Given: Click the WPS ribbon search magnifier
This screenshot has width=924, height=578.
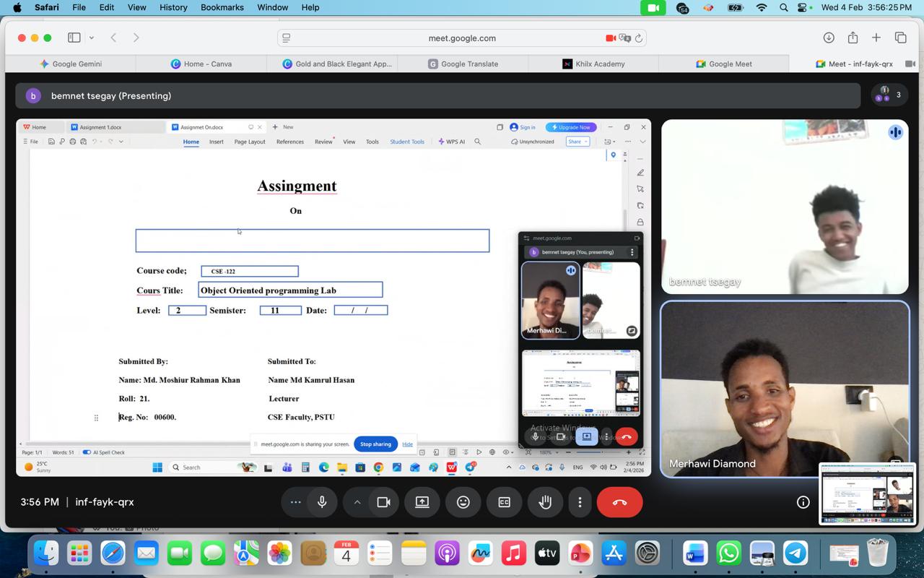Looking at the screenshot, I should tap(477, 142).
